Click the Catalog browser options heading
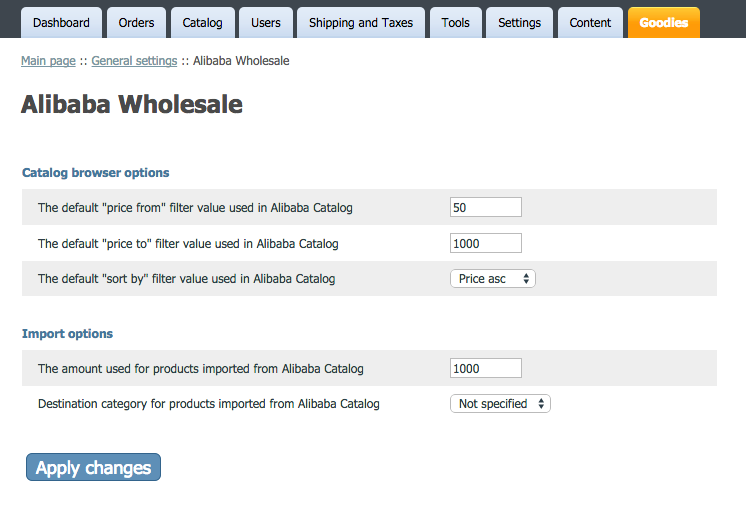Viewport: 746px width, 528px height. tap(96, 173)
